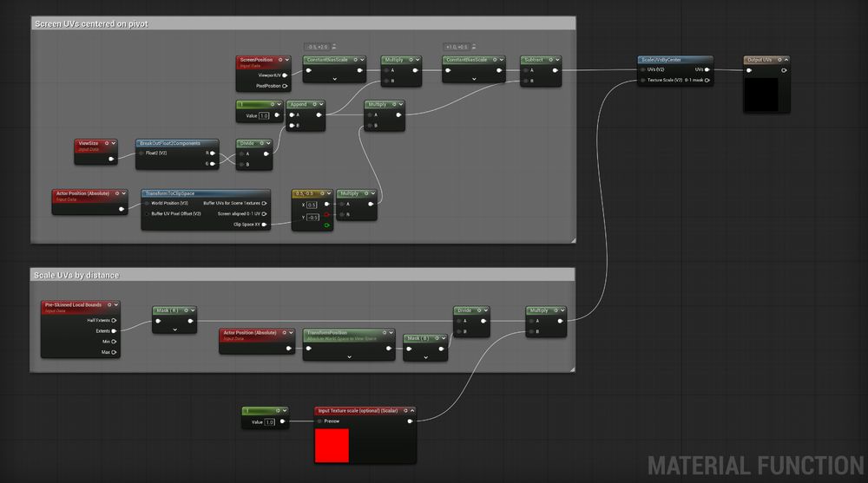Select the ScaleUVsByCenter node title
Screen dimensions: 868x483
coord(661,60)
